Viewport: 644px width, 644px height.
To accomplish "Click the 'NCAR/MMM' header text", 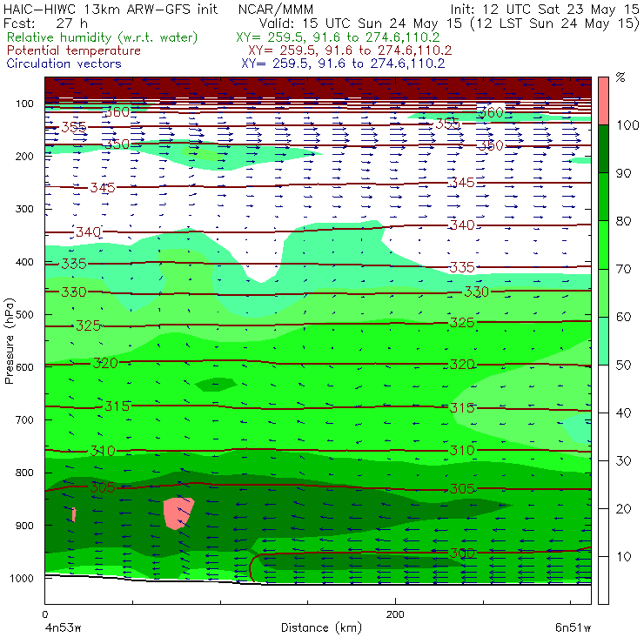I will (x=276, y=9).
